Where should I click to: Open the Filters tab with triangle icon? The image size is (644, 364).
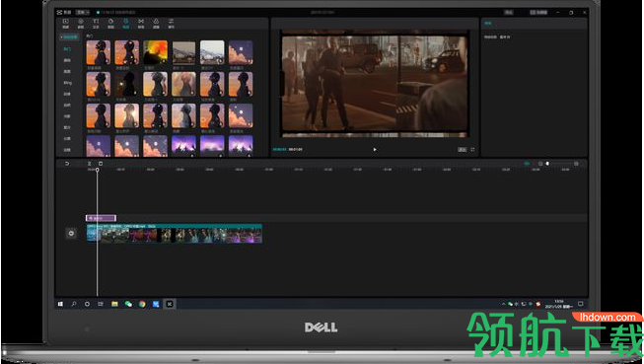tap(156, 24)
